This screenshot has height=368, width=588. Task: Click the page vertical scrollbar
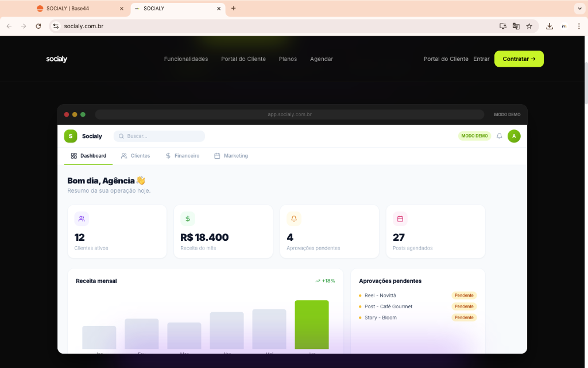(x=586, y=83)
